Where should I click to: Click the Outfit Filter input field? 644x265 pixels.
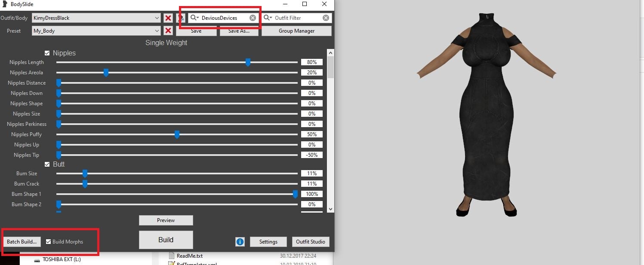[x=297, y=18]
